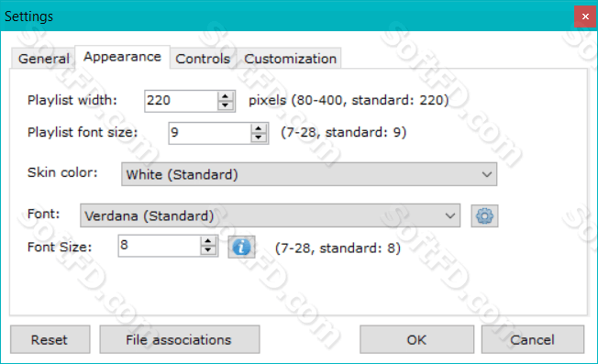Open the Skin color dropdown
Viewport: 598px width, 364px height.
(309, 174)
